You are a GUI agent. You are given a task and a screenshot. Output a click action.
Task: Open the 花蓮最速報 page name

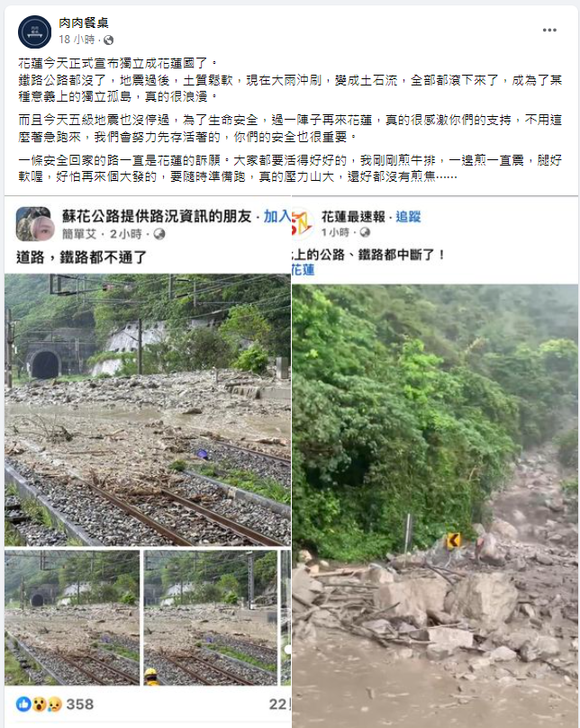tap(353, 217)
